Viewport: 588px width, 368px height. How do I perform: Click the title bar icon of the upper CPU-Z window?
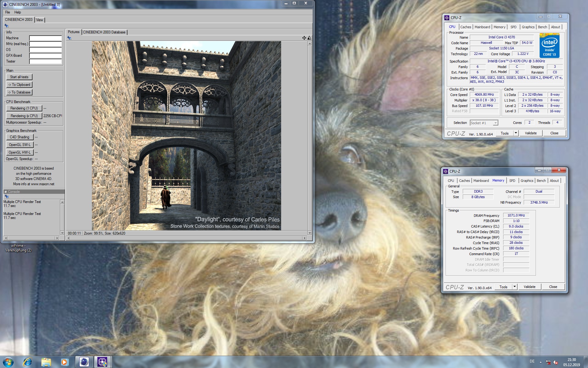click(447, 18)
